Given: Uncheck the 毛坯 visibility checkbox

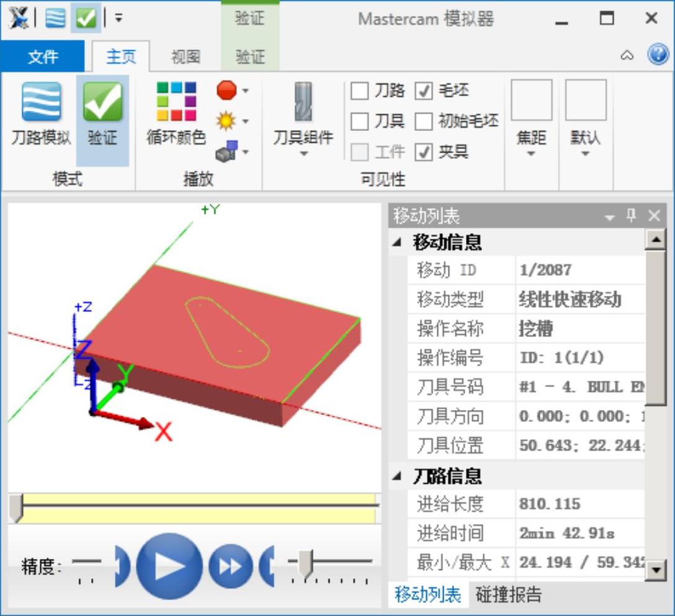Looking at the screenshot, I should point(424,91).
